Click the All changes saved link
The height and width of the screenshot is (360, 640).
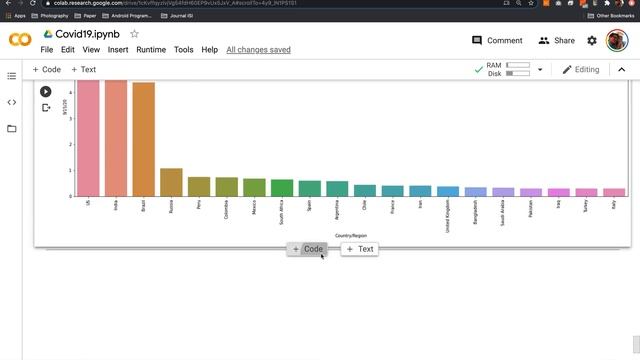258,50
